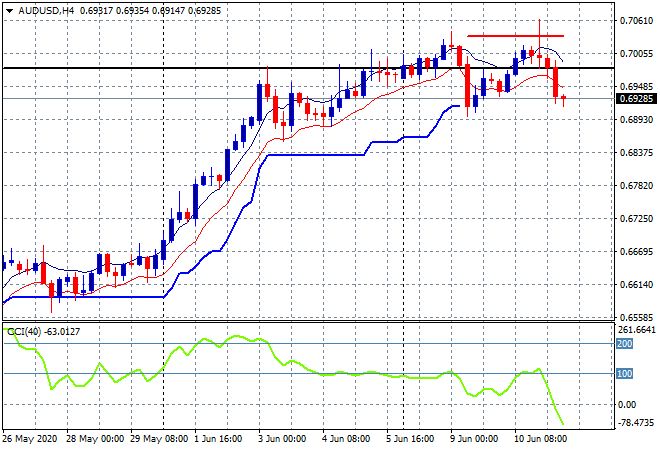Select the time axis label 29 May 08:00
Viewport: 660px width, 450px height.
[x=159, y=439]
